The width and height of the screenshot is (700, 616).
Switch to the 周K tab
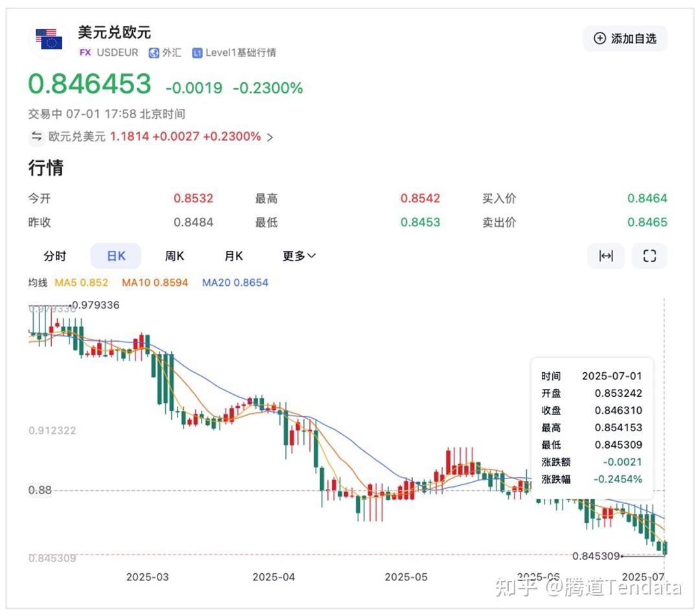click(x=174, y=256)
